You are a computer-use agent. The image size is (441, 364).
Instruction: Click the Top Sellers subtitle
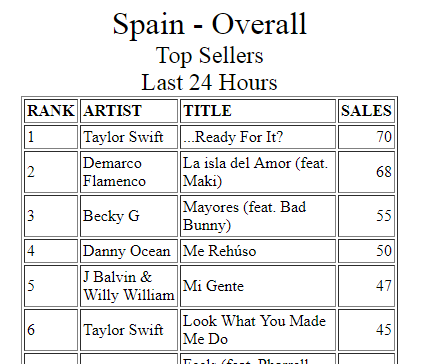tap(209, 55)
